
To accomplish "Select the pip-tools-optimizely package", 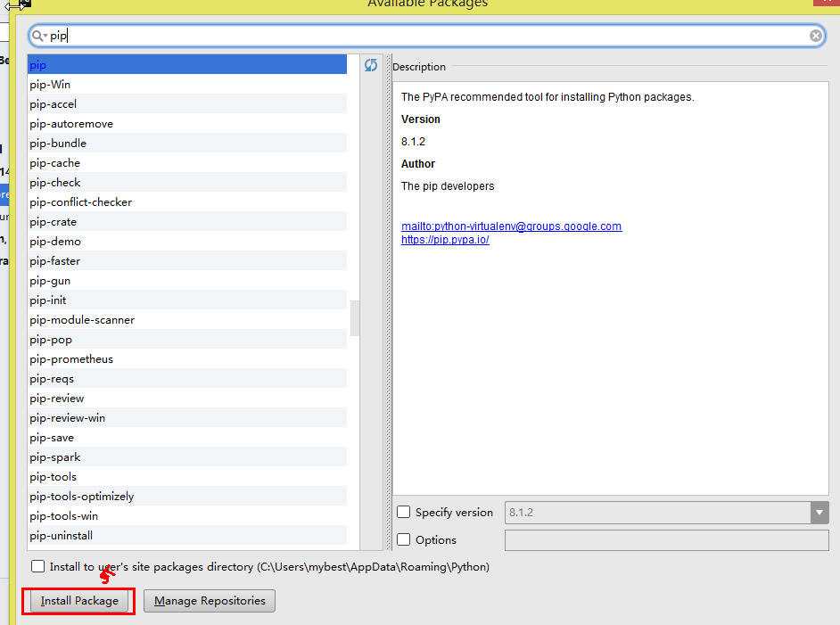I will click(187, 497).
